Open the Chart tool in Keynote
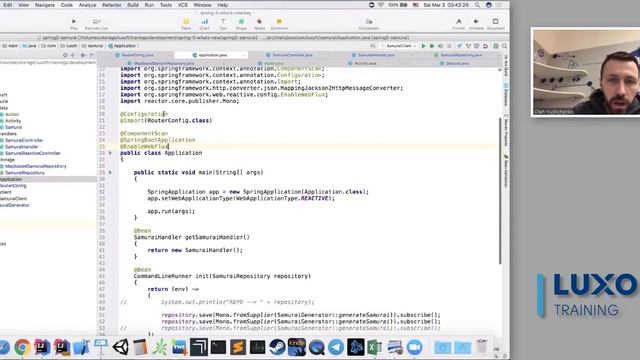 tap(204, 24)
